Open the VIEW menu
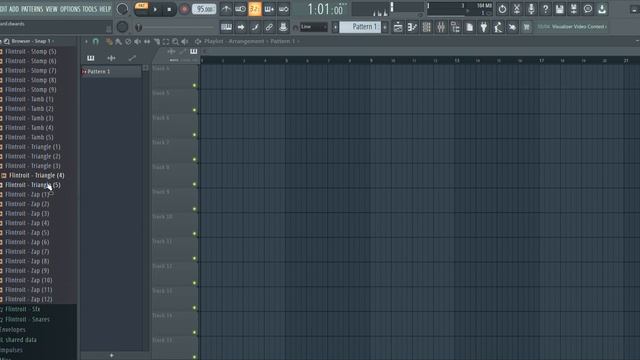Image resolution: width=640 pixels, height=360 pixels. (51, 9)
